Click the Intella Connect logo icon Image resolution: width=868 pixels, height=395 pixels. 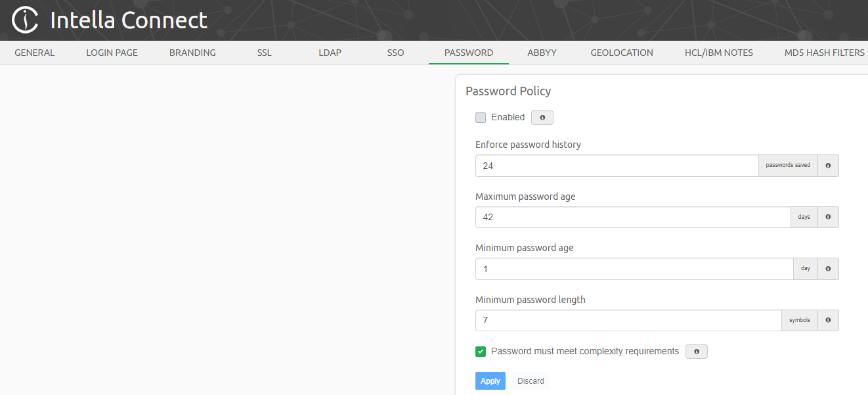(x=24, y=19)
